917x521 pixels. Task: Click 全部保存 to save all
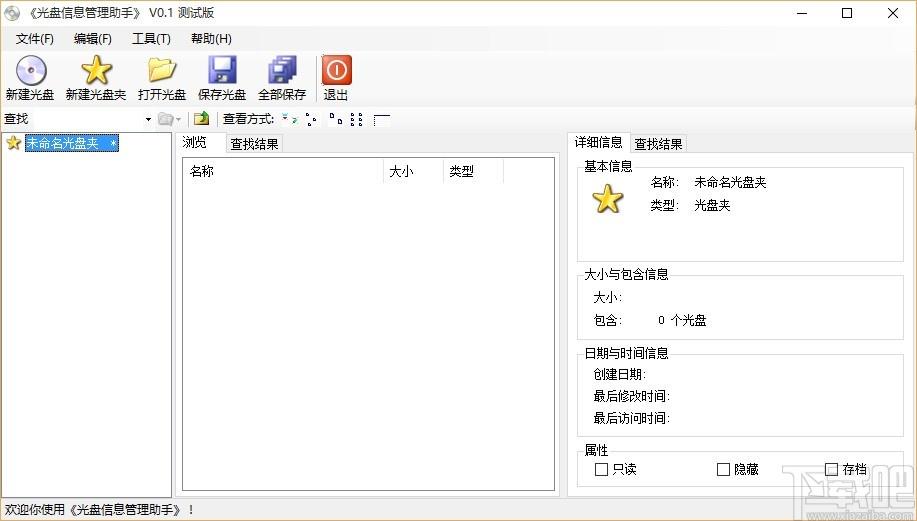pyautogui.click(x=282, y=78)
